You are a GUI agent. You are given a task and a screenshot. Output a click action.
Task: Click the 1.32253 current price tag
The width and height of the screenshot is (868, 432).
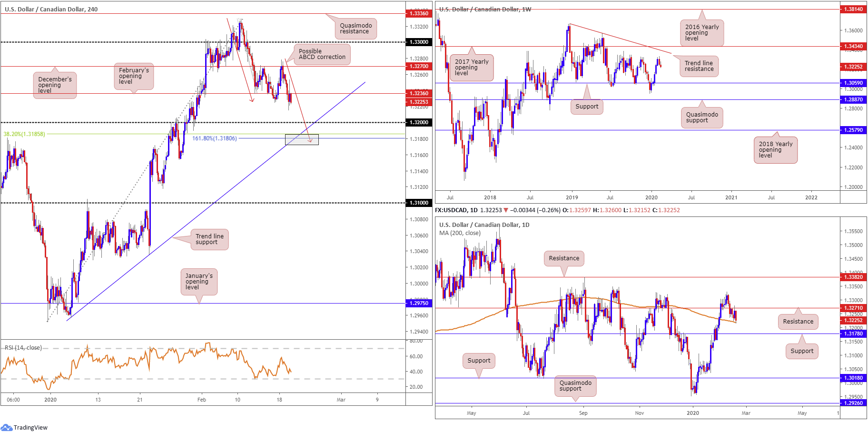point(419,102)
